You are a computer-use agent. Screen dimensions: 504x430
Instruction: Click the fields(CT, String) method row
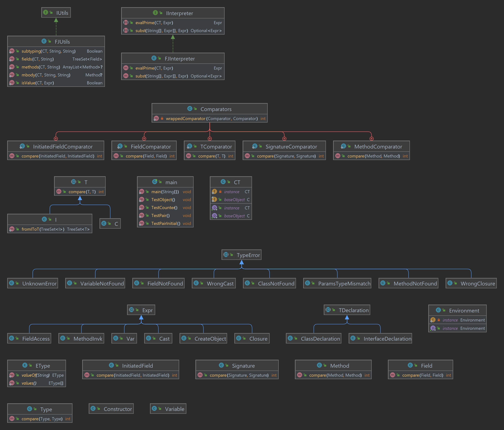click(56, 59)
